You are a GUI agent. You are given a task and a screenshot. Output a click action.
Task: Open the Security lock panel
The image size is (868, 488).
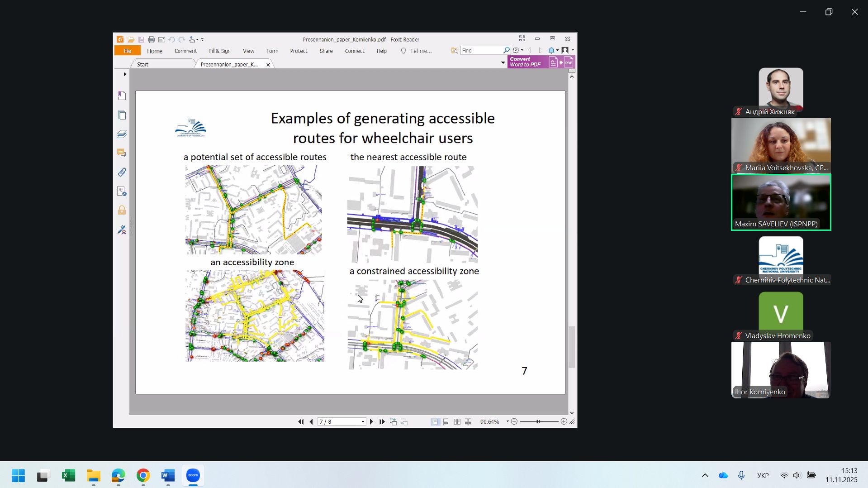(x=122, y=210)
